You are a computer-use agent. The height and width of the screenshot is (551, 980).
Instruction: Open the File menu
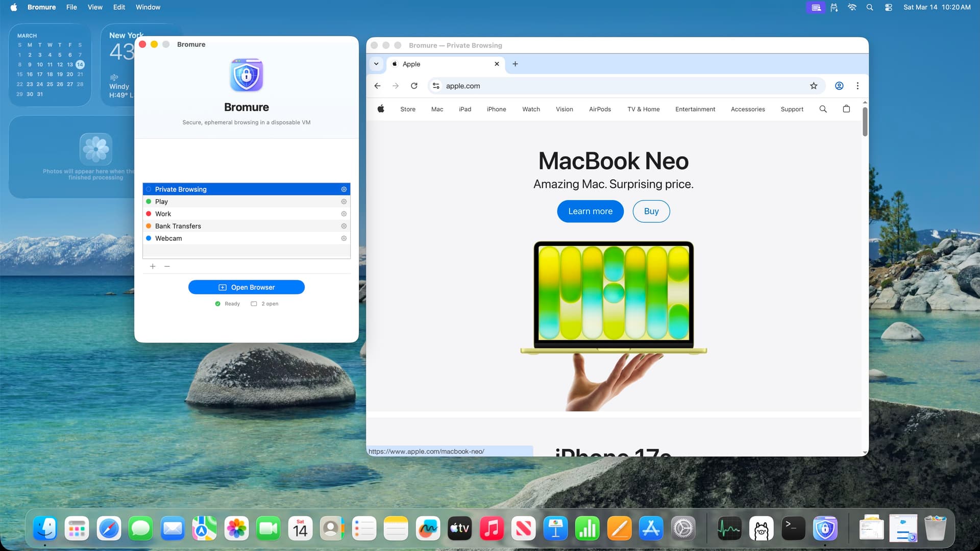71,7
